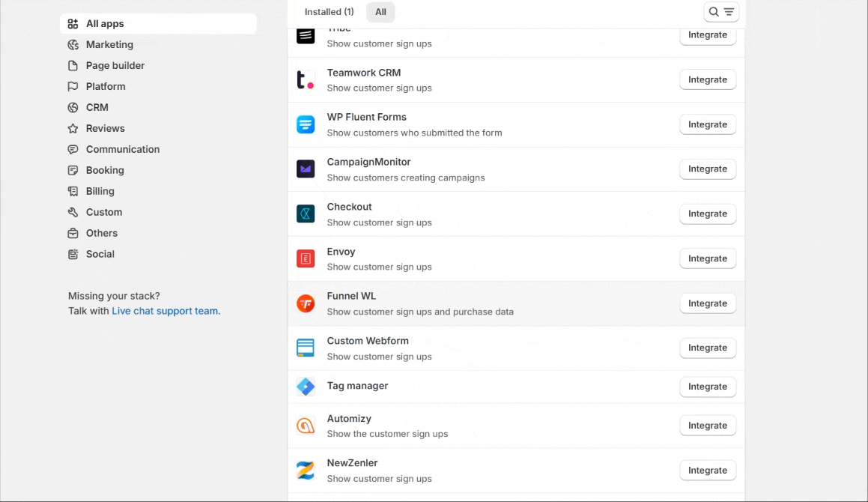Image resolution: width=868 pixels, height=502 pixels.
Task: Click the search magnifier icon
Action: (x=714, y=12)
